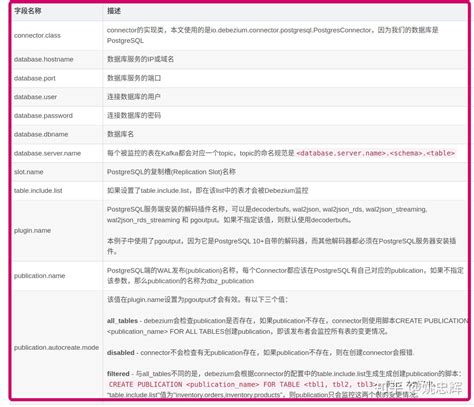Screen dimensions: 474x407
Task: Click the bold disabled option text
Action: (121, 353)
